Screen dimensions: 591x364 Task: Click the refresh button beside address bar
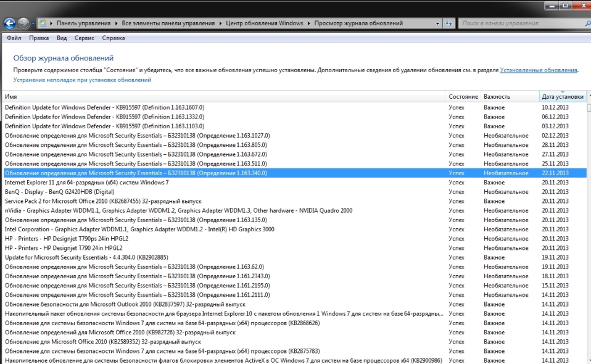point(448,23)
